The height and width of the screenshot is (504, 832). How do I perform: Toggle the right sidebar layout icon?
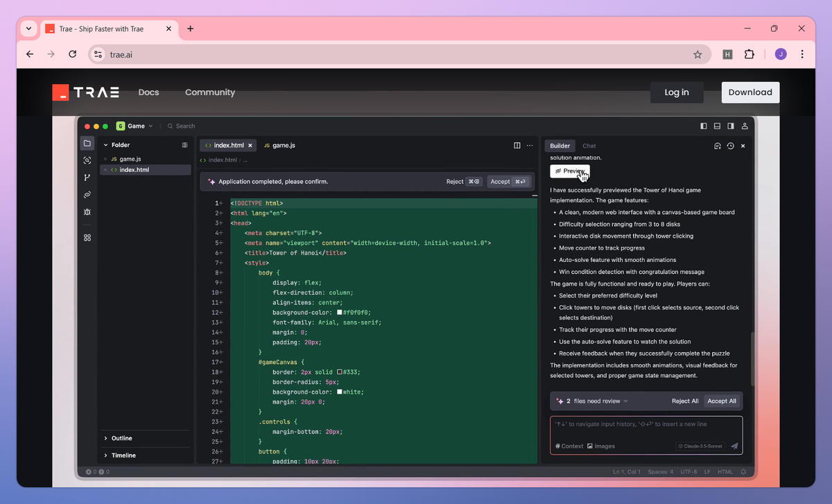tap(731, 126)
